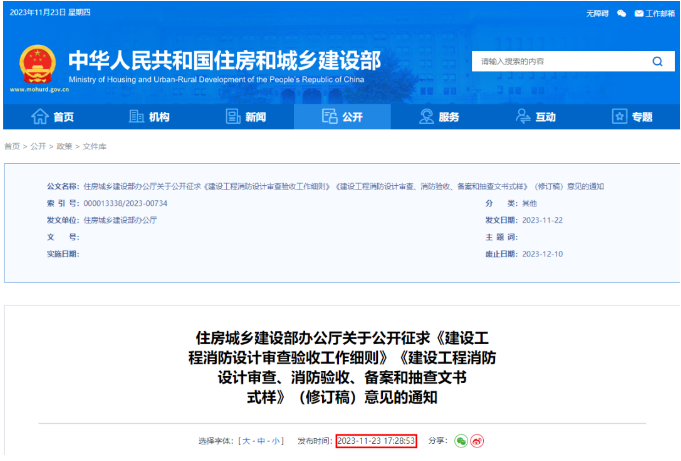Set font size to 大

(245, 441)
